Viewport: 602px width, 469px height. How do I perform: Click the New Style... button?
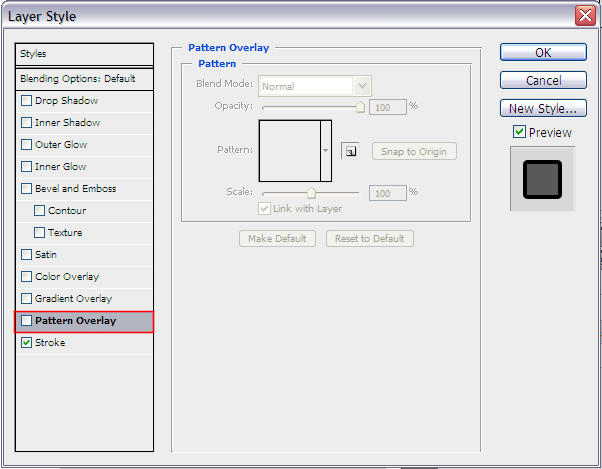click(x=543, y=108)
